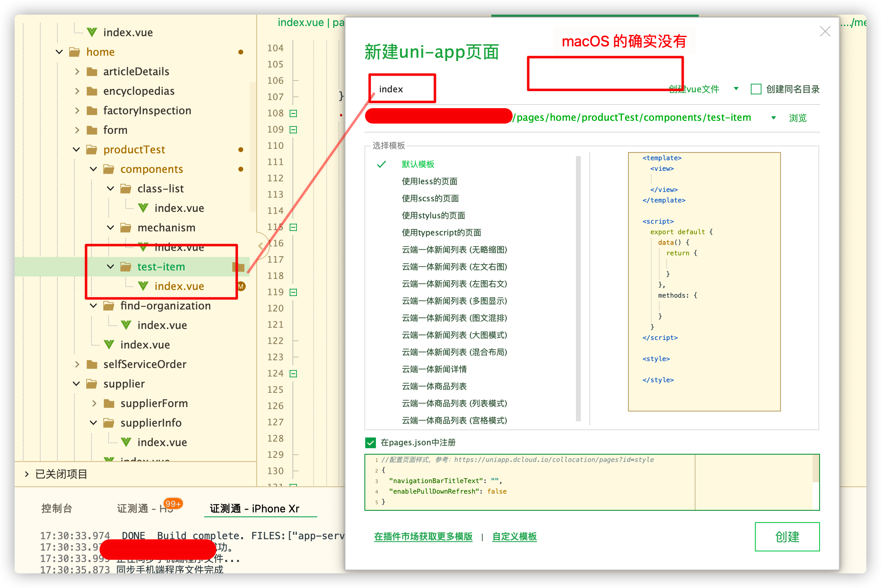Click the productTest folder icon
881x588 pixels.
pyautogui.click(x=92, y=150)
